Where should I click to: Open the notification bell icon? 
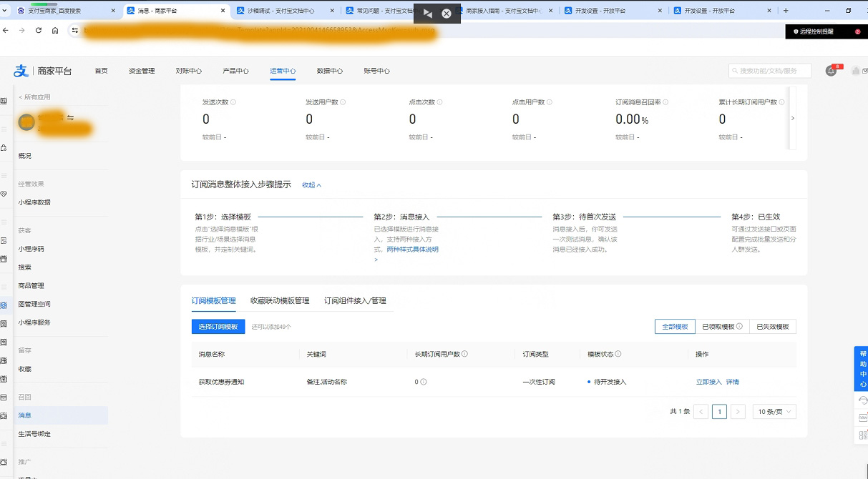pyautogui.click(x=831, y=71)
